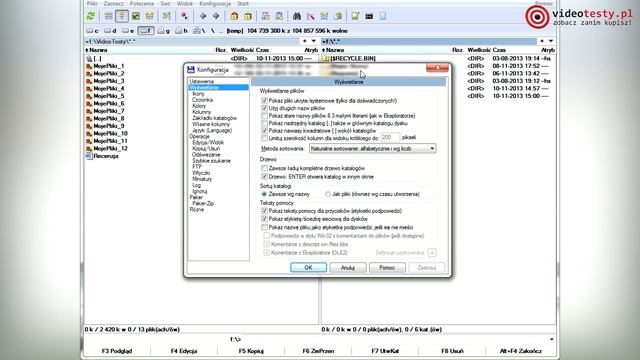This screenshot has height=360, width=640.
Task: Enable 'Pokaż stare nazwy plików 8.3' checkbox
Action: (264, 116)
